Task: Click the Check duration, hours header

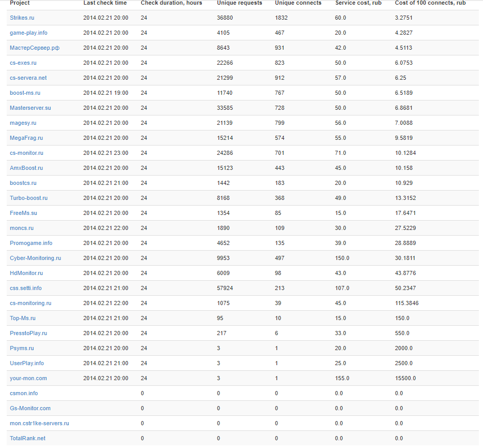Action: [171, 3]
